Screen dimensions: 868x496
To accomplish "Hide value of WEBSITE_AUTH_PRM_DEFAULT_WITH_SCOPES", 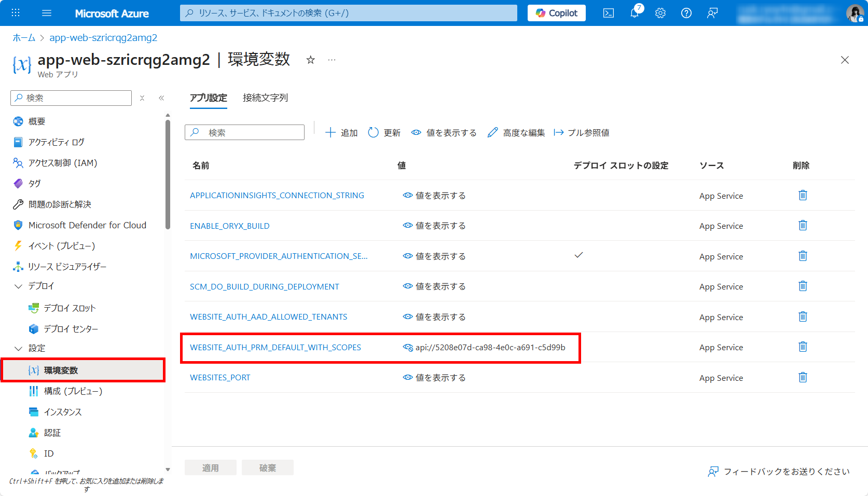I will 408,347.
